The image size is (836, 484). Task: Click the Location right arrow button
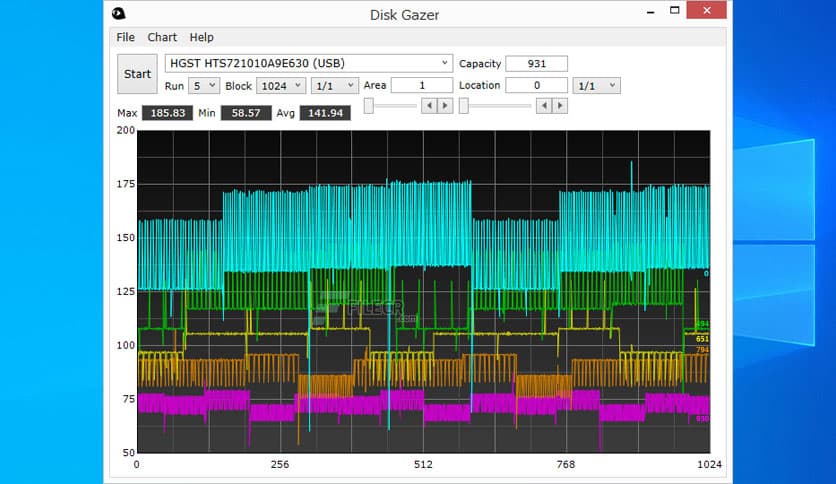point(560,106)
